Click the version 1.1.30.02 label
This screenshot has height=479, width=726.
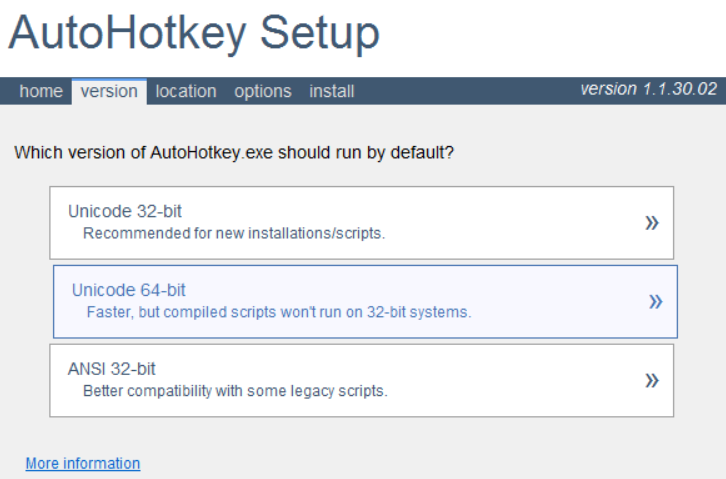point(648,89)
